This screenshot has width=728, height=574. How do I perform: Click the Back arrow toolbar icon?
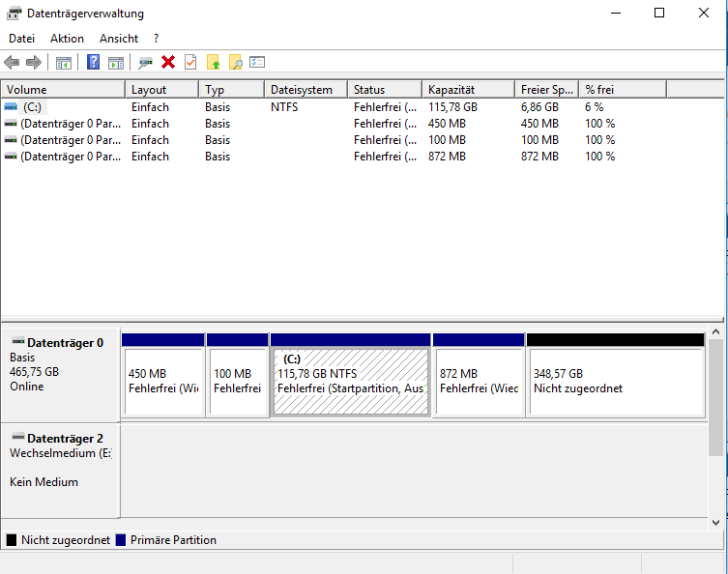coord(12,62)
